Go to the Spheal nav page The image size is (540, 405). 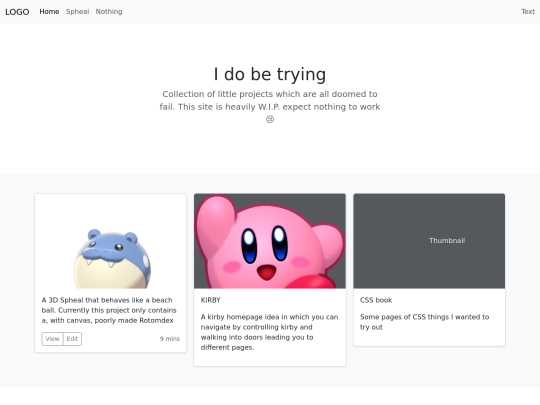tap(77, 12)
